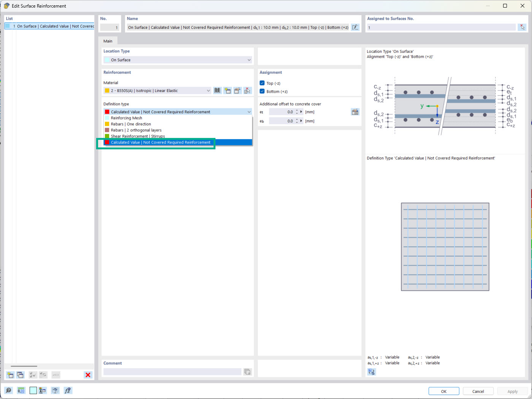The height and width of the screenshot is (399, 532).
Task: Click the Comment input field
Action: point(173,372)
